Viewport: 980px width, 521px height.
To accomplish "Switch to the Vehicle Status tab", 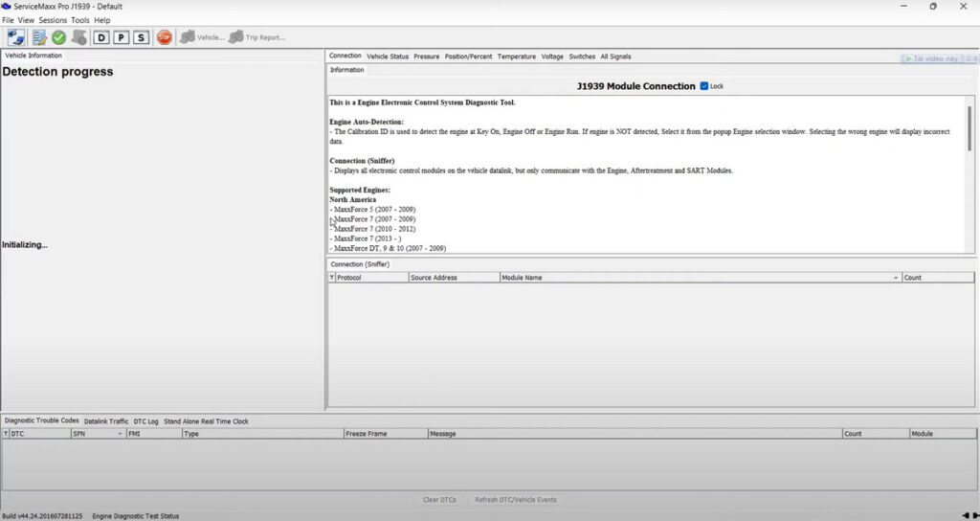I will click(x=388, y=57).
